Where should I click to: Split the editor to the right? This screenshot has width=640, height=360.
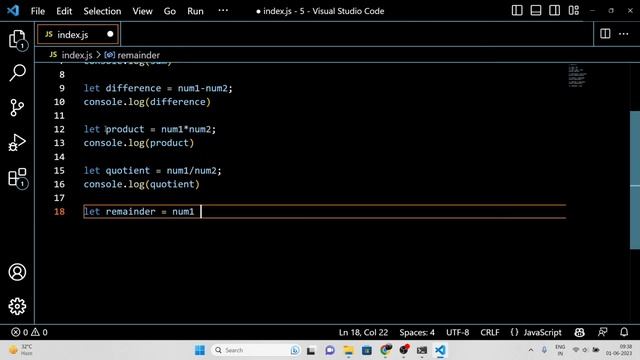pyautogui.click(x=605, y=34)
